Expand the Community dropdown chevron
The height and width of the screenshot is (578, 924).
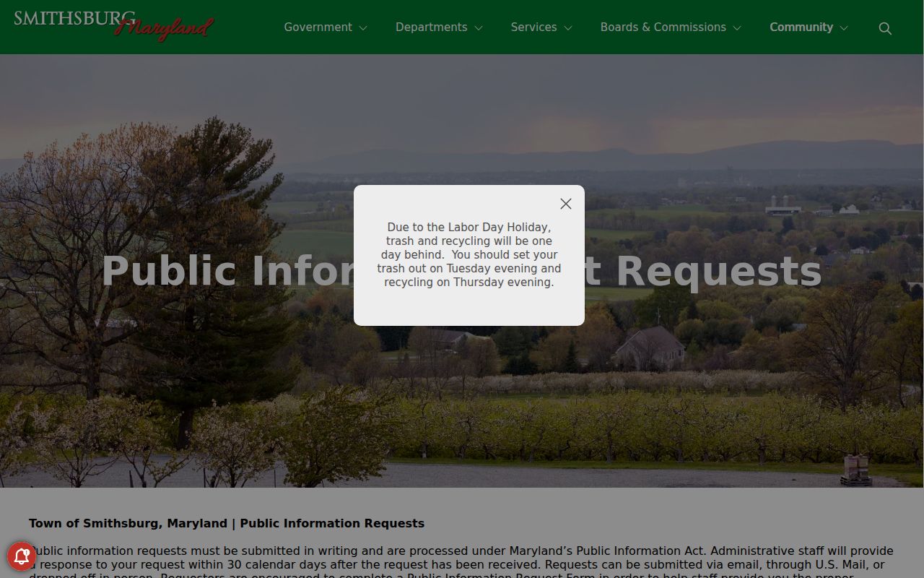[844, 28]
